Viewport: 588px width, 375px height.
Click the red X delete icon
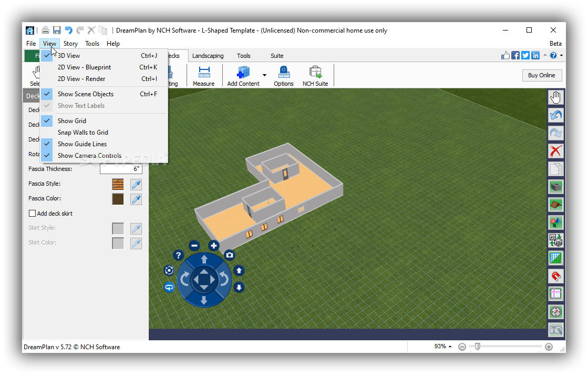pyautogui.click(x=555, y=151)
